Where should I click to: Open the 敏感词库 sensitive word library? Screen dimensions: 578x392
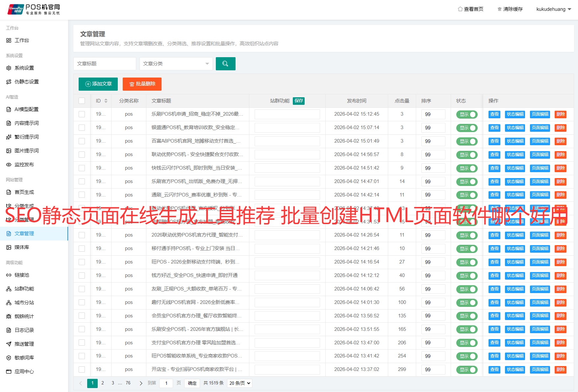coord(22,357)
